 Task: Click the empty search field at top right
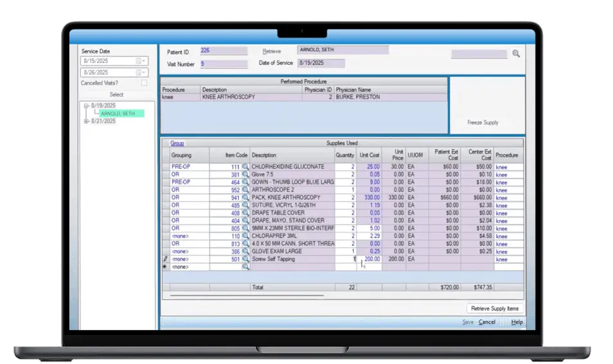pyautogui.click(x=479, y=54)
